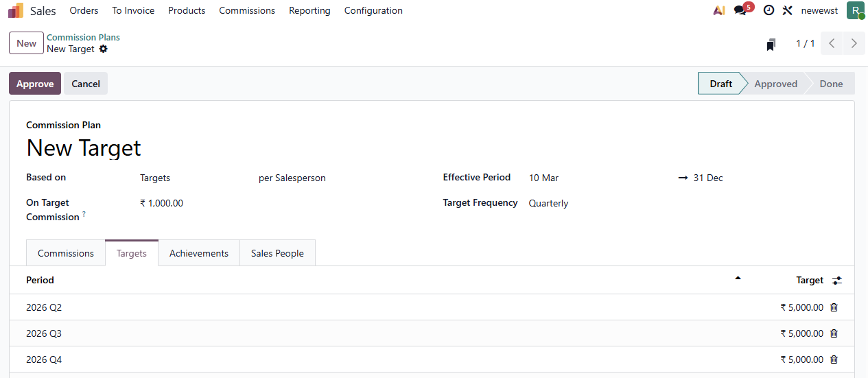Select the Draft status stage
The height and width of the screenshot is (378, 868).
pos(721,84)
